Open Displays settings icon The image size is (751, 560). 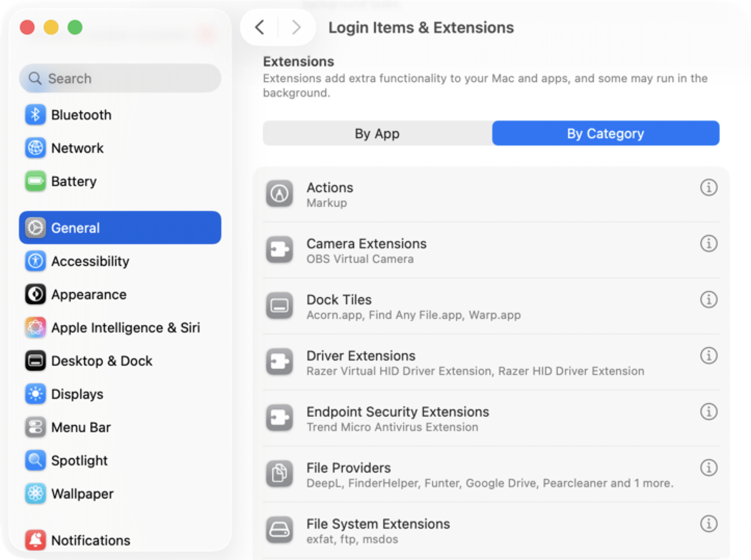coord(35,394)
